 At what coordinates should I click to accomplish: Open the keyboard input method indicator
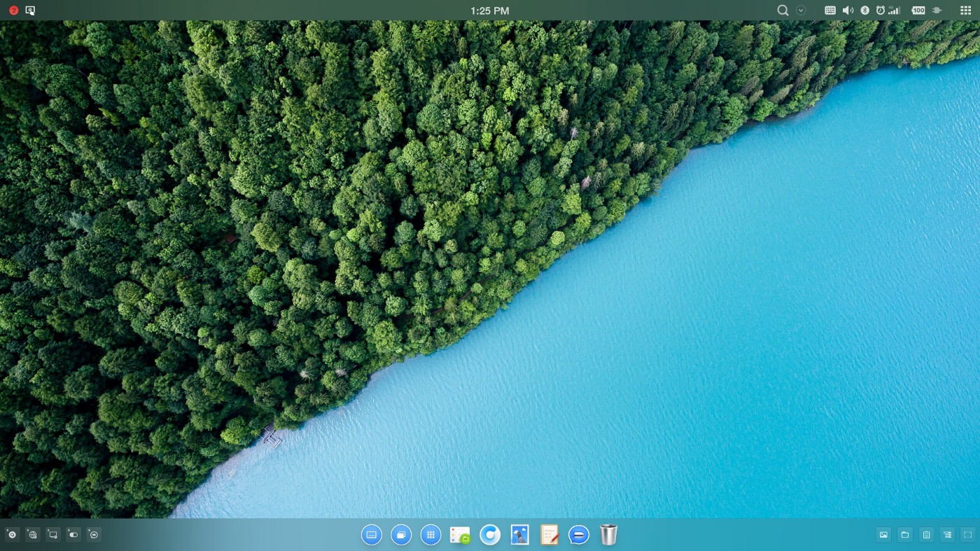point(830,11)
